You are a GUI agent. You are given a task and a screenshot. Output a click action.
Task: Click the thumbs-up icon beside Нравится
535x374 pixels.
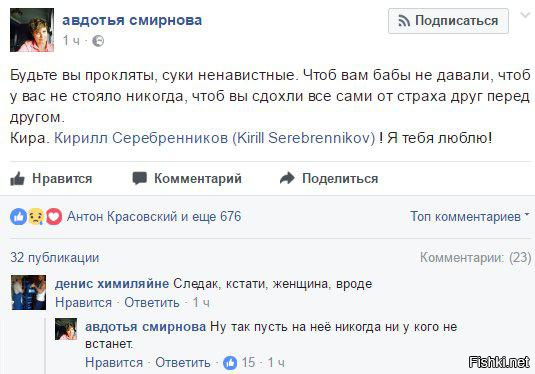tap(17, 178)
